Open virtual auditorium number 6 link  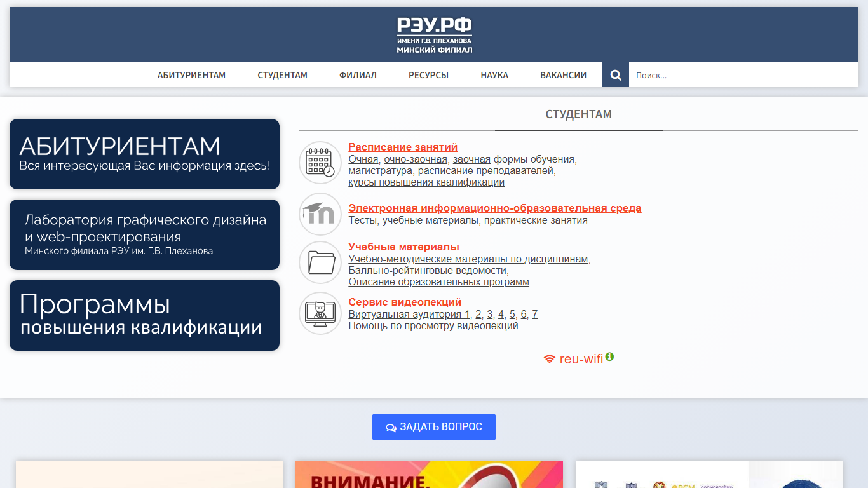click(x=524, y=315)
